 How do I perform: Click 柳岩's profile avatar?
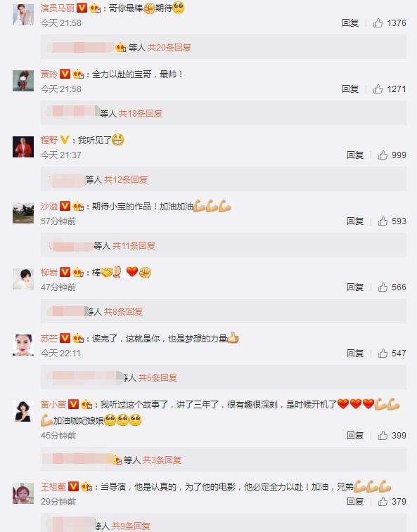(x=23, y=279)
